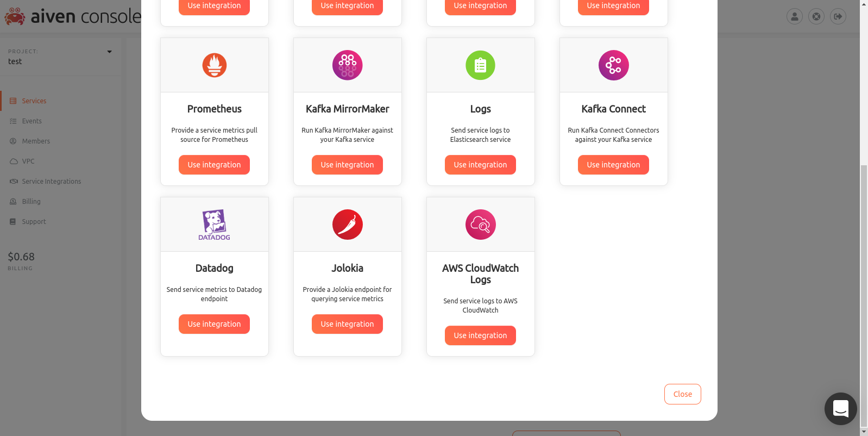Use integration for Logs
The image size is (868, 436).
click(480, 165)
